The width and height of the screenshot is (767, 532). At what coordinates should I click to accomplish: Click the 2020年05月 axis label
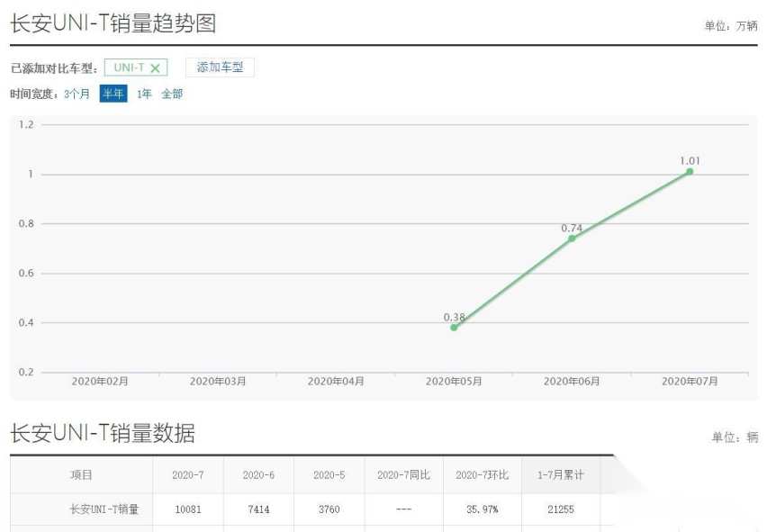tap(454, 382)
